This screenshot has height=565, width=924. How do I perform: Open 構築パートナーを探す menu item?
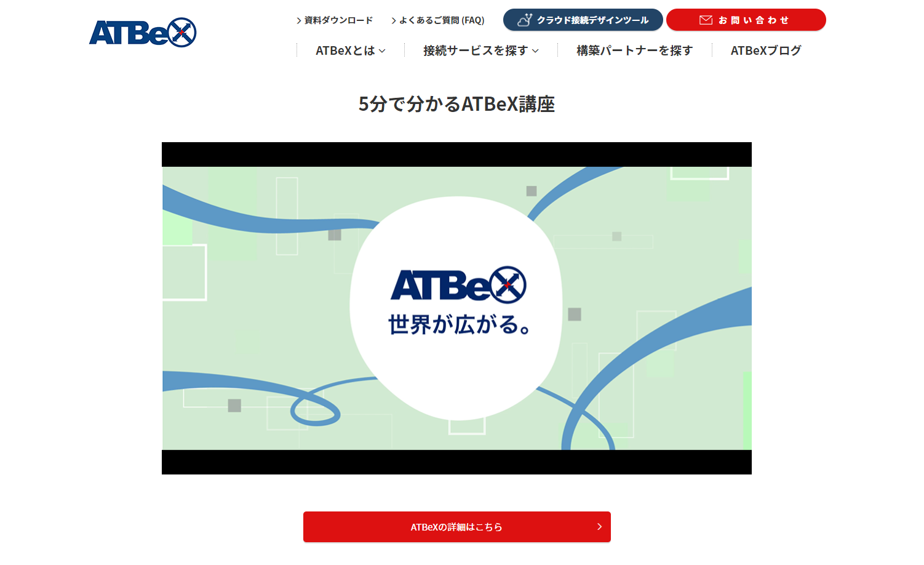634,50
